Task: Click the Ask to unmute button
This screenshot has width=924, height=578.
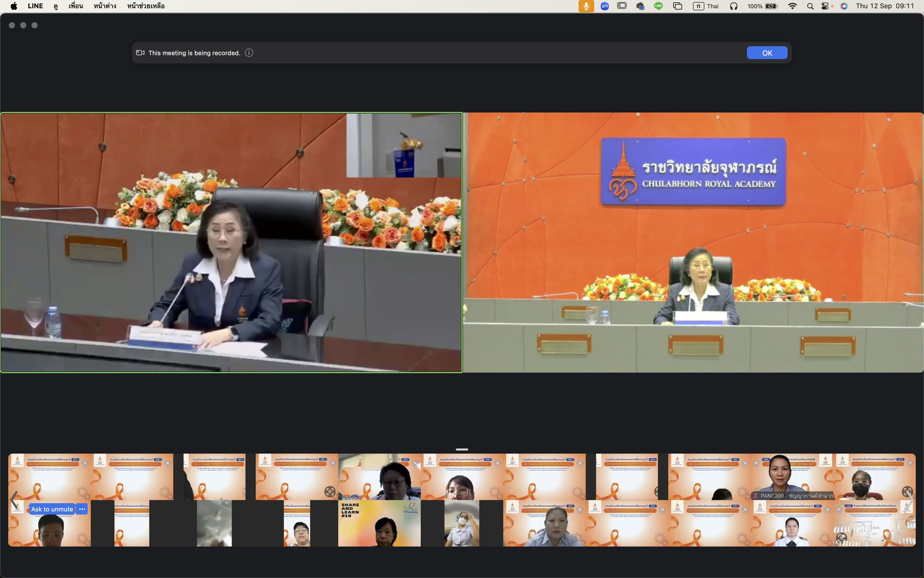Action: coord(52,509)
